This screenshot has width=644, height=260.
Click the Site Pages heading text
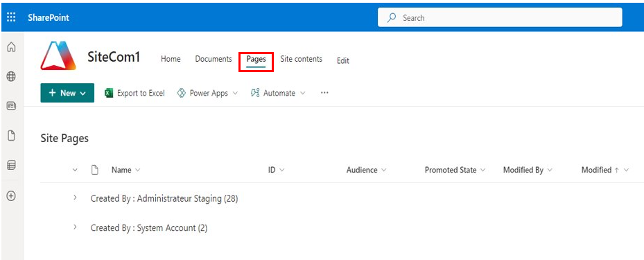tap(64, 139)
